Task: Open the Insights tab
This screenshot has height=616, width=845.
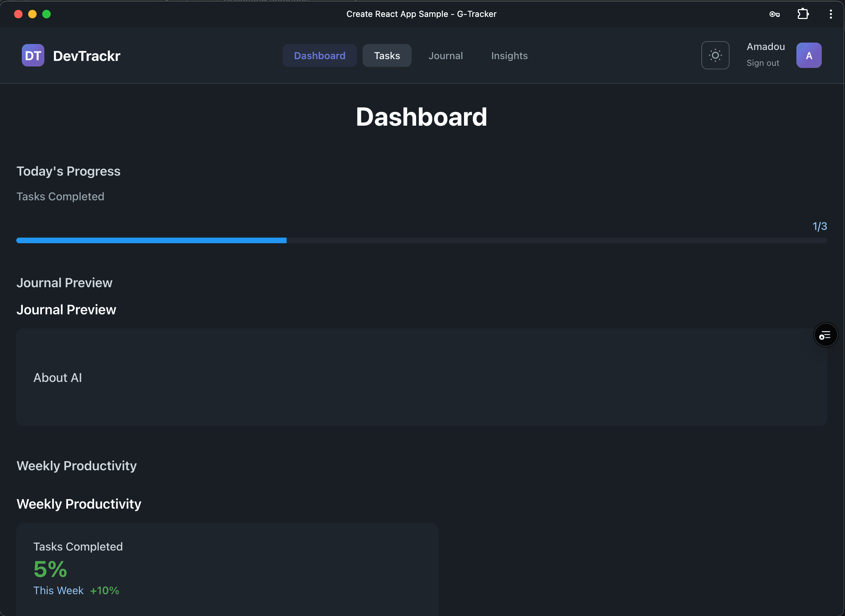Action: click(x=509, y=55)
